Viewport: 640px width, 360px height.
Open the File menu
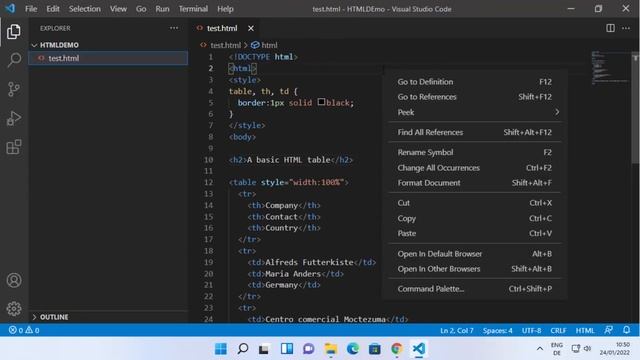[31, 9]
